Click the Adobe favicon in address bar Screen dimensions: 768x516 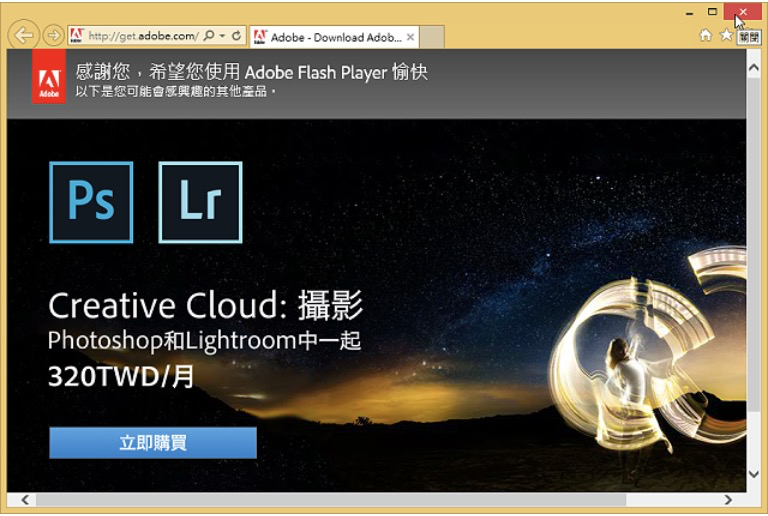[x=76, y=36]
